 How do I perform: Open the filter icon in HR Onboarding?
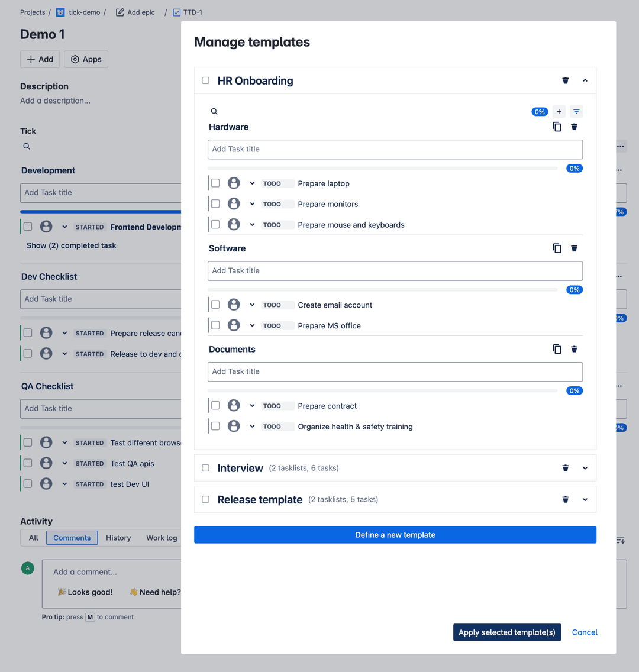click(x=576, y=111)
